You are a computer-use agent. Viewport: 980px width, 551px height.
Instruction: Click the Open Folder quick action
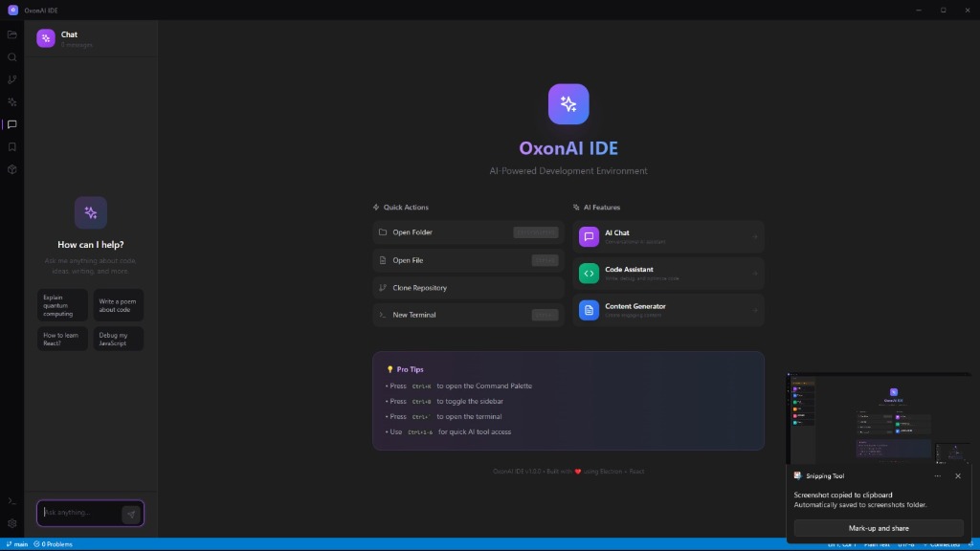468,232
